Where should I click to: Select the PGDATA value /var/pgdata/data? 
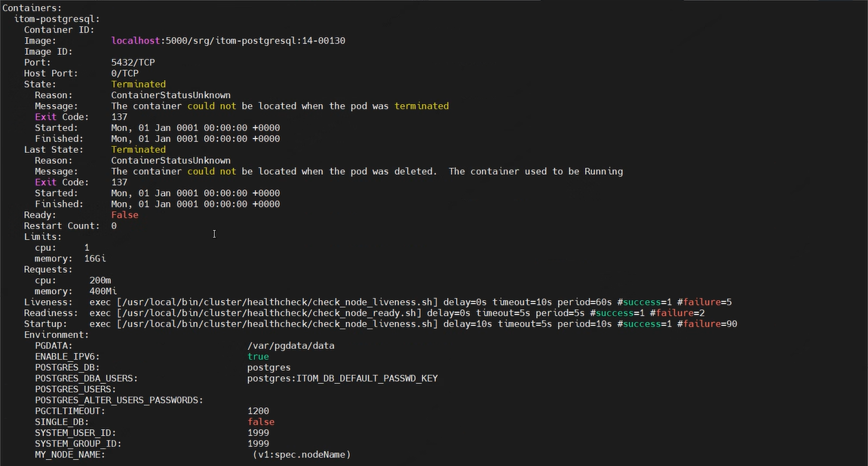[290, 346]
